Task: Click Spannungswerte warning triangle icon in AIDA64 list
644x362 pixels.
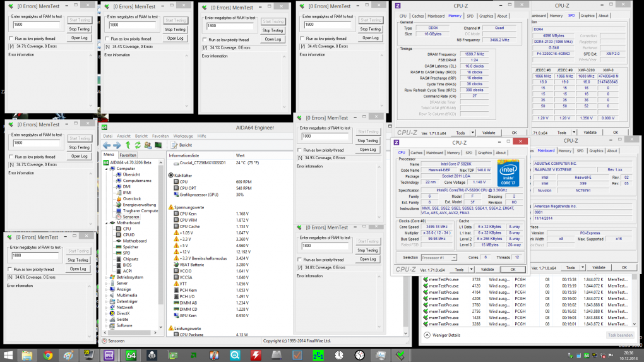Action: (171, 207)
